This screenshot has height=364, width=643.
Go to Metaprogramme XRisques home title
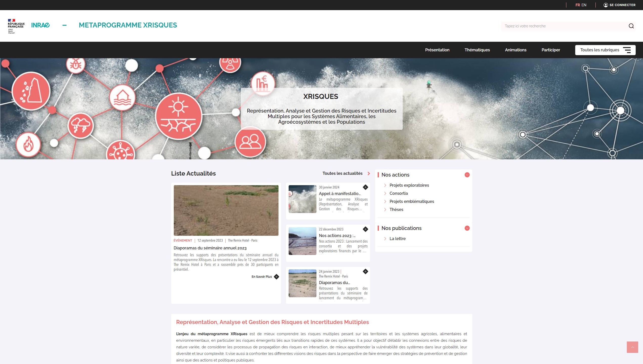tap(128, 25)
